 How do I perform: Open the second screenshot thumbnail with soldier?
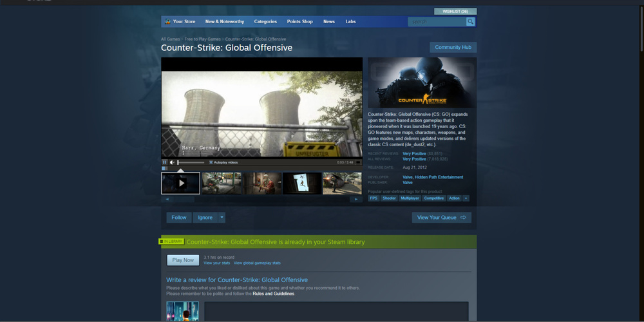click(x=221, y=183)
